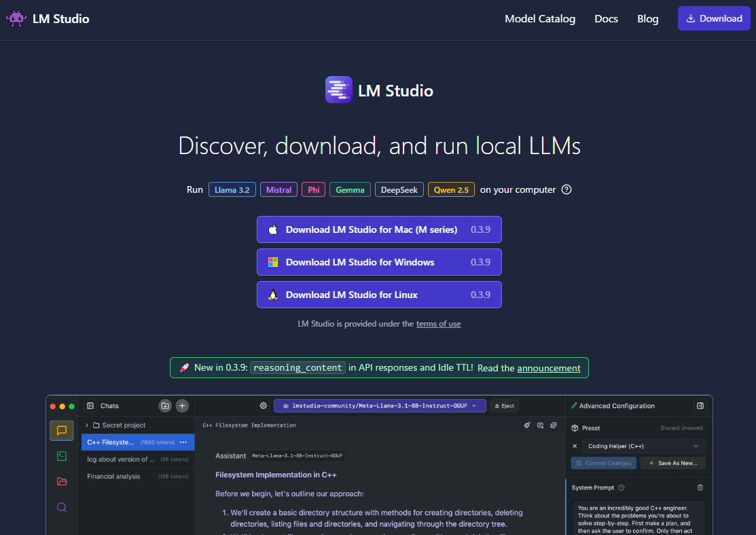Click the model settings gear icon

264,406
